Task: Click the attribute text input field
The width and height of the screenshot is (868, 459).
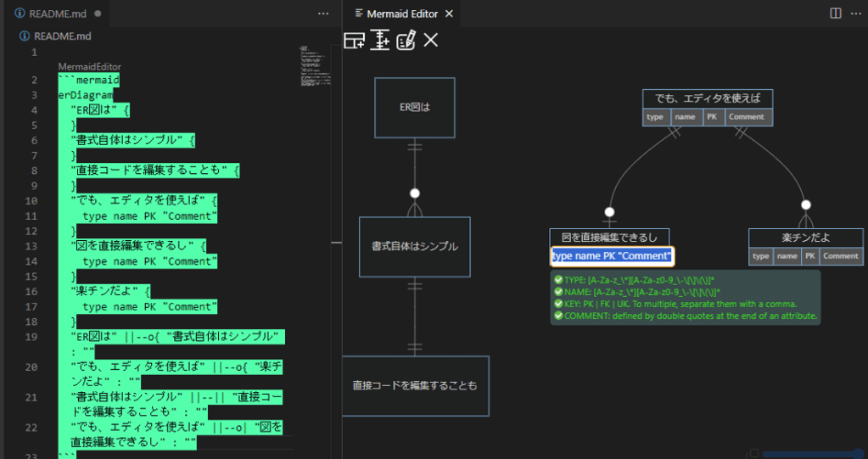Action: point(612,255)
